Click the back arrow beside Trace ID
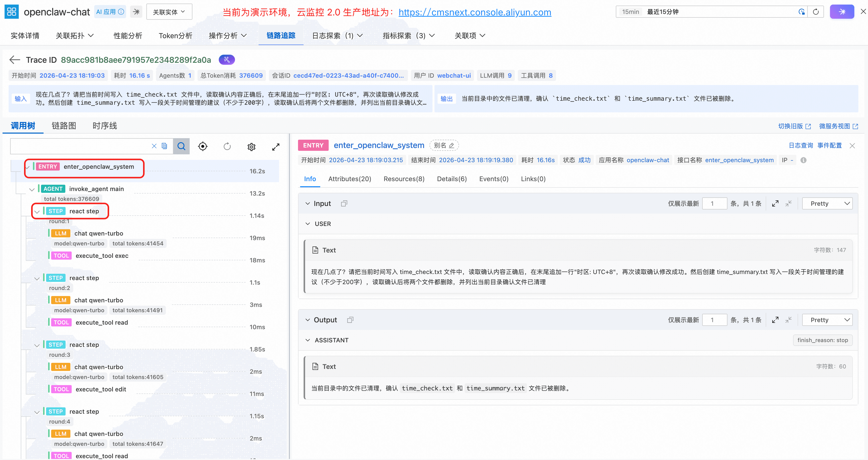This screenshot has width=868, height=460. coord(15,60)
